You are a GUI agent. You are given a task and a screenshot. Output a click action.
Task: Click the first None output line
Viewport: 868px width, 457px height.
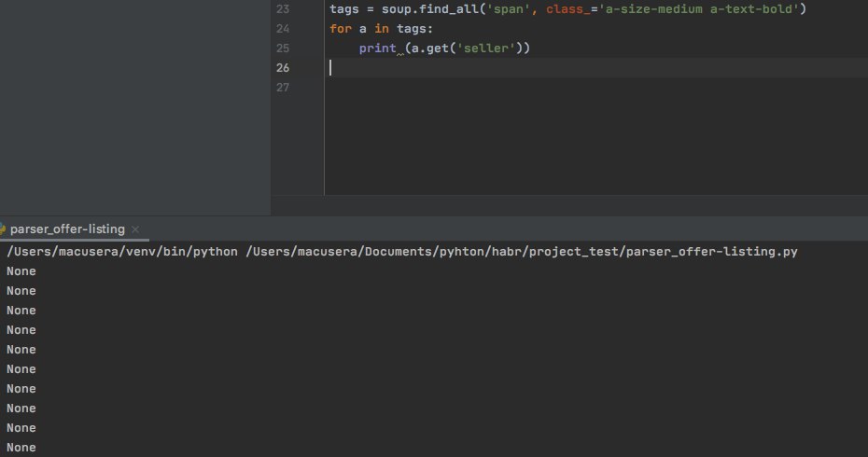(21, 271)
